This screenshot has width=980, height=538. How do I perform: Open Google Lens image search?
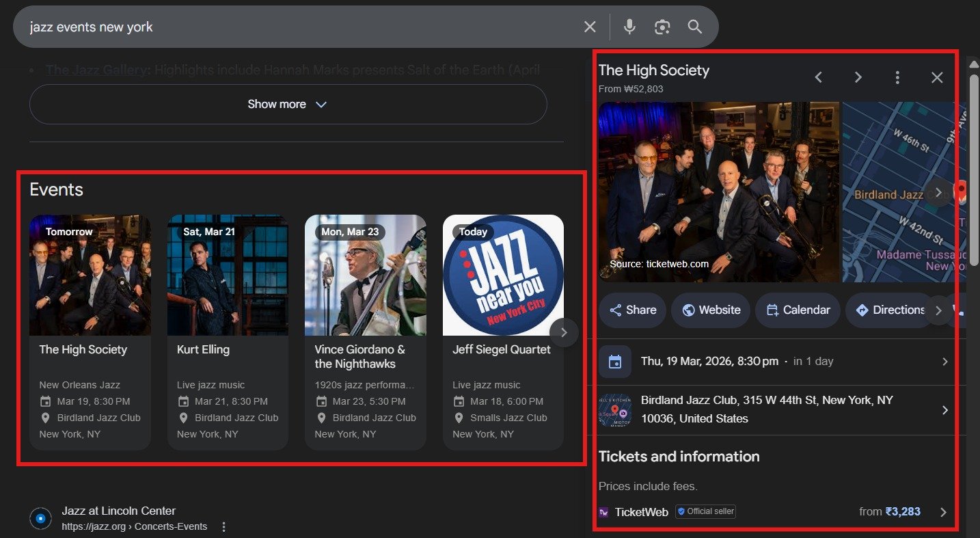[x=662, y=27]
